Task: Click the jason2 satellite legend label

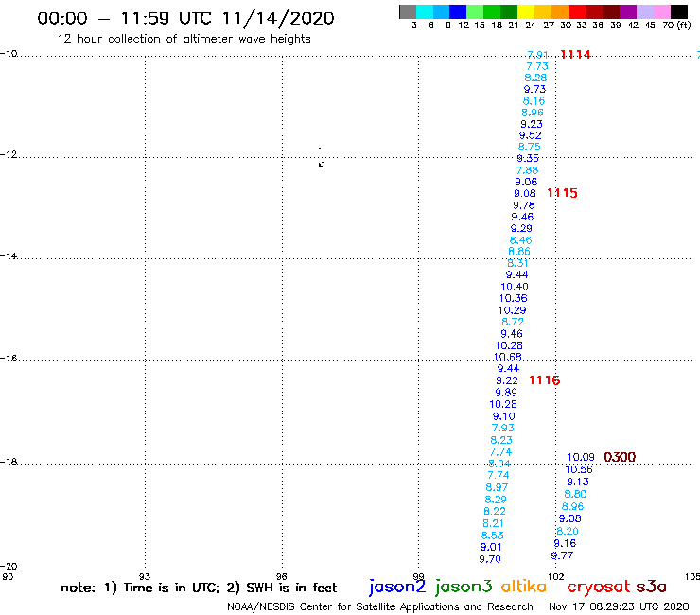Action: (397, 587)
